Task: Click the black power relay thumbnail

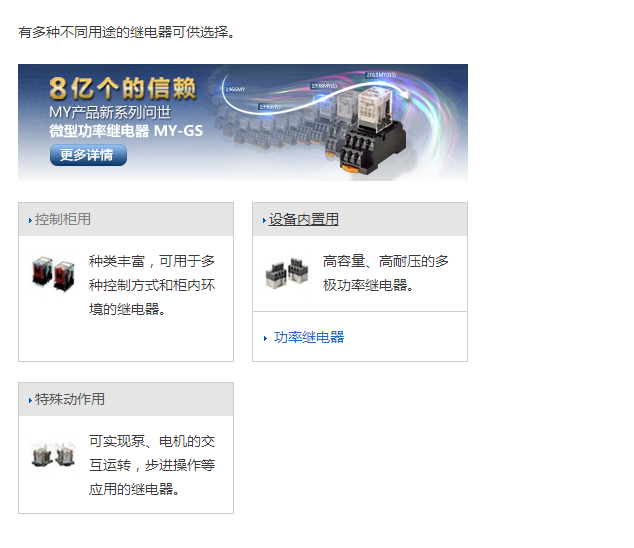Action: (287, 273)
